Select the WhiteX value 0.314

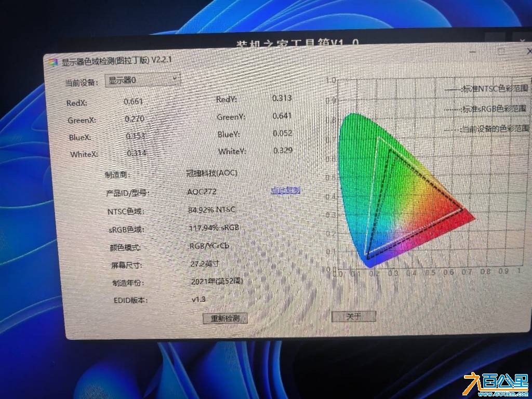pos(137,153)
